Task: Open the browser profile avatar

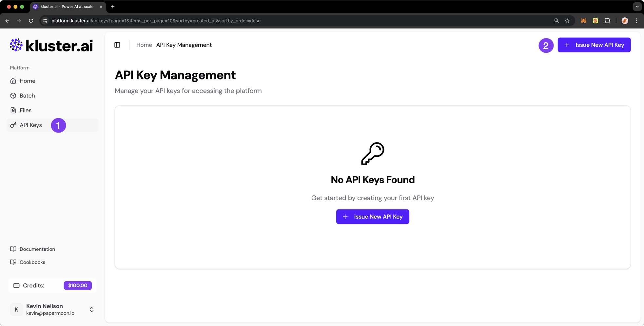Action: pyautogui.click(x=625, y=21)
